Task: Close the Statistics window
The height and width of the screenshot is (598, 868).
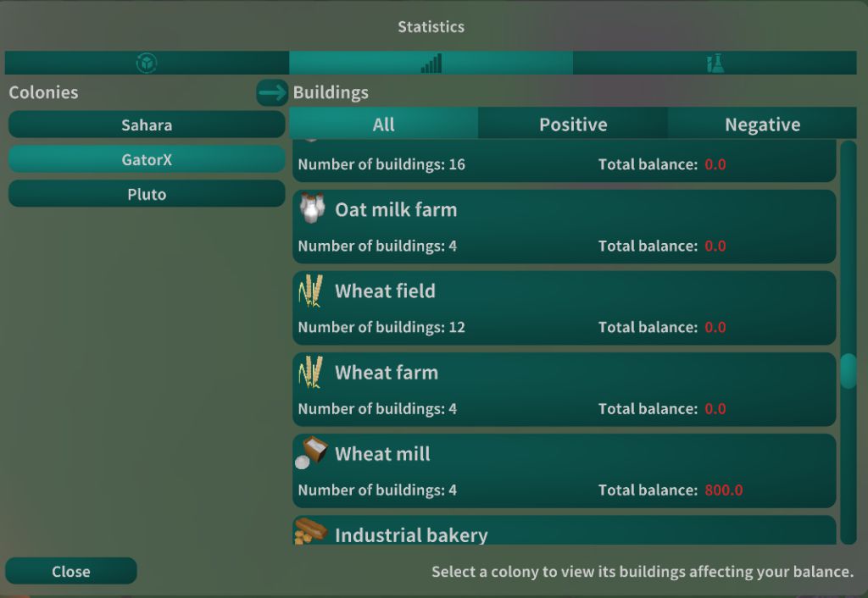Action: (71, 571)
